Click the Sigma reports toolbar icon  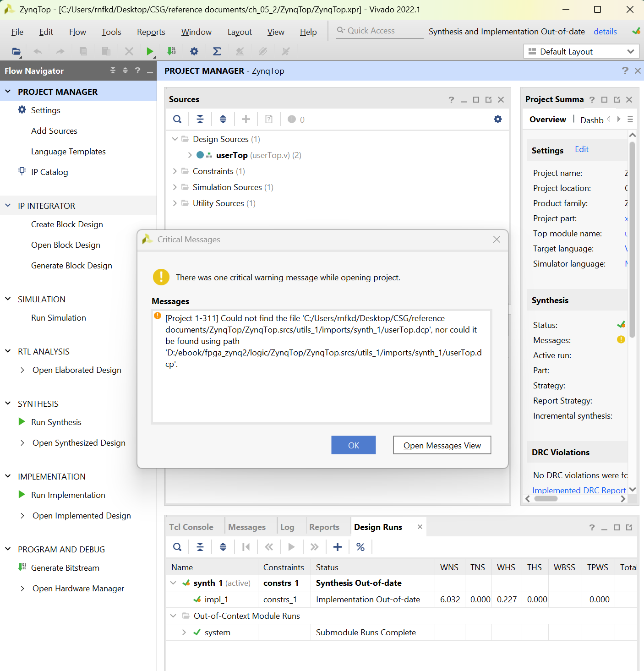pos(217,51)
